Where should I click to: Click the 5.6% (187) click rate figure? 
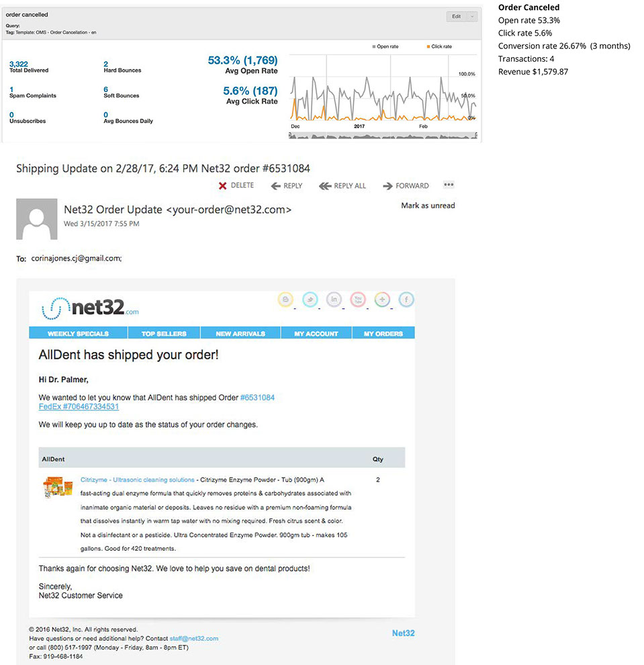pyautogui.click(x=250, y=91)
